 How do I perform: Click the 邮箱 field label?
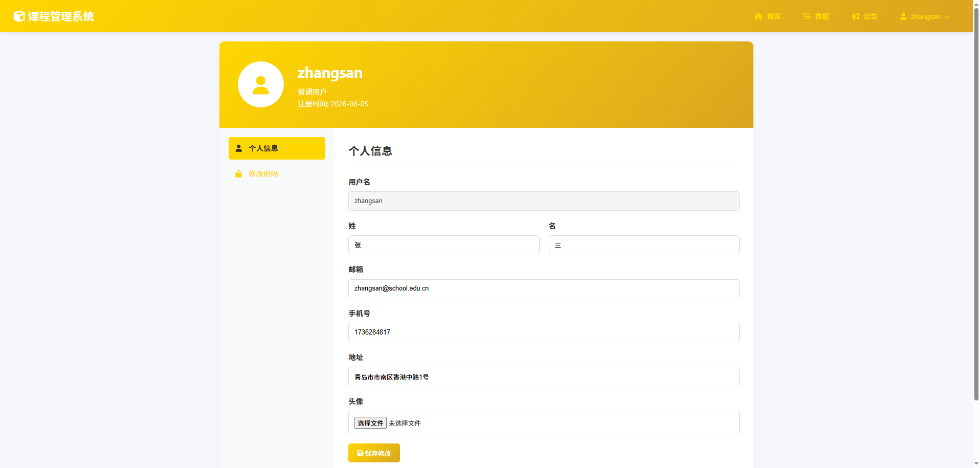[x=355, y=270]
